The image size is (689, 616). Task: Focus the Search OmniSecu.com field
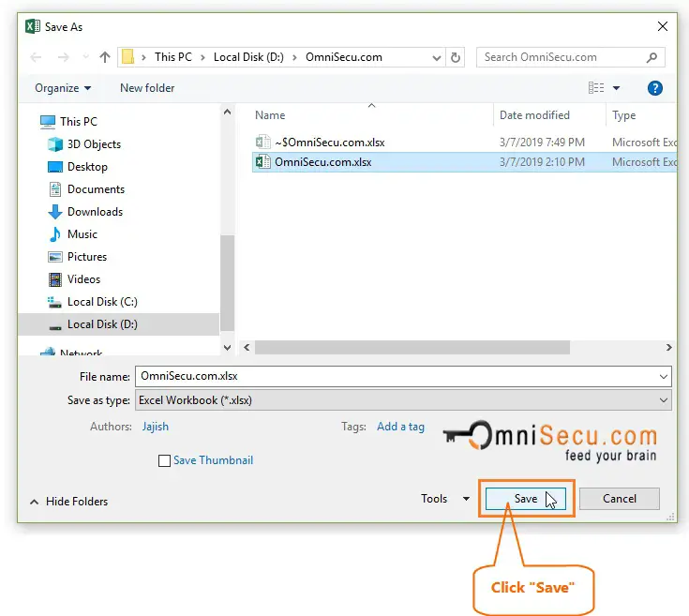click(570, 57)
